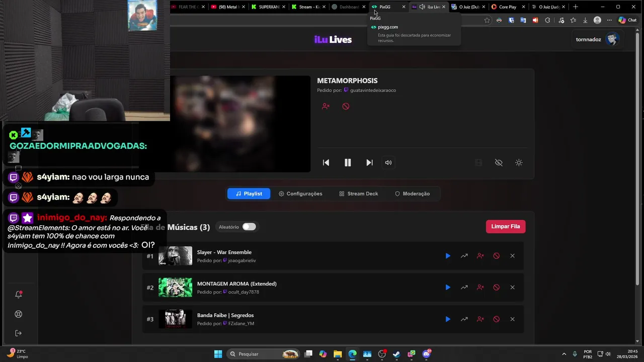This screenshot has width=644, height=362.
Task: Move Slayer - War Ensemble up in queue
Action: coord(464,256)
